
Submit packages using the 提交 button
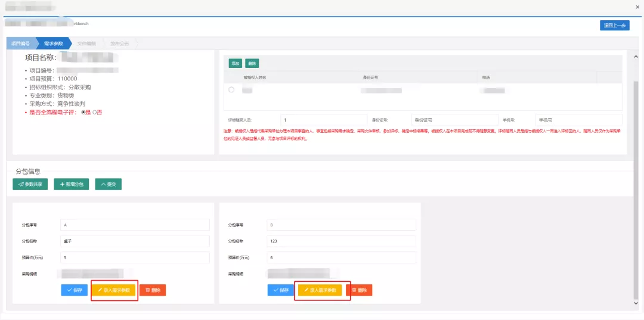pos(108,185)
